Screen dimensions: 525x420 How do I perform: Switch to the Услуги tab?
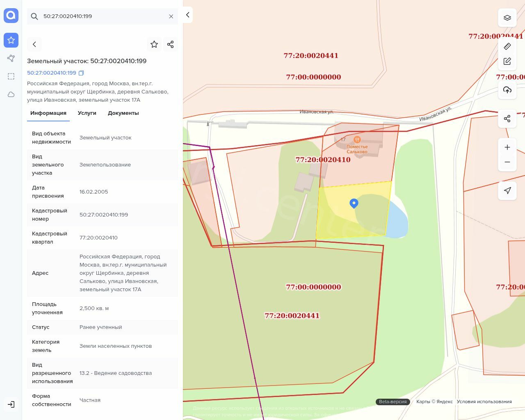click(87, 113)
